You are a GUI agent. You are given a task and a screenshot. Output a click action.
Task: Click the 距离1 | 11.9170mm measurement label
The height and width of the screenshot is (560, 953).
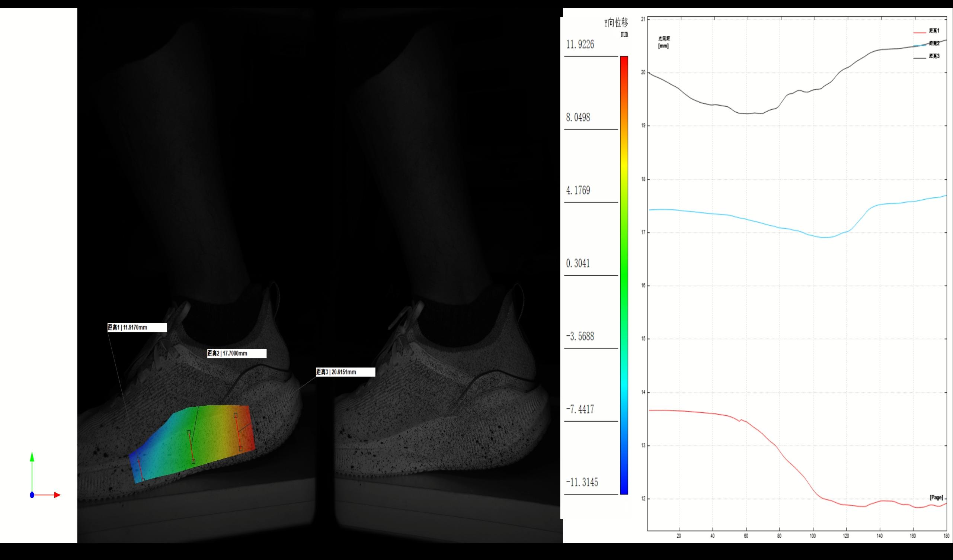[x=137, y=328]
